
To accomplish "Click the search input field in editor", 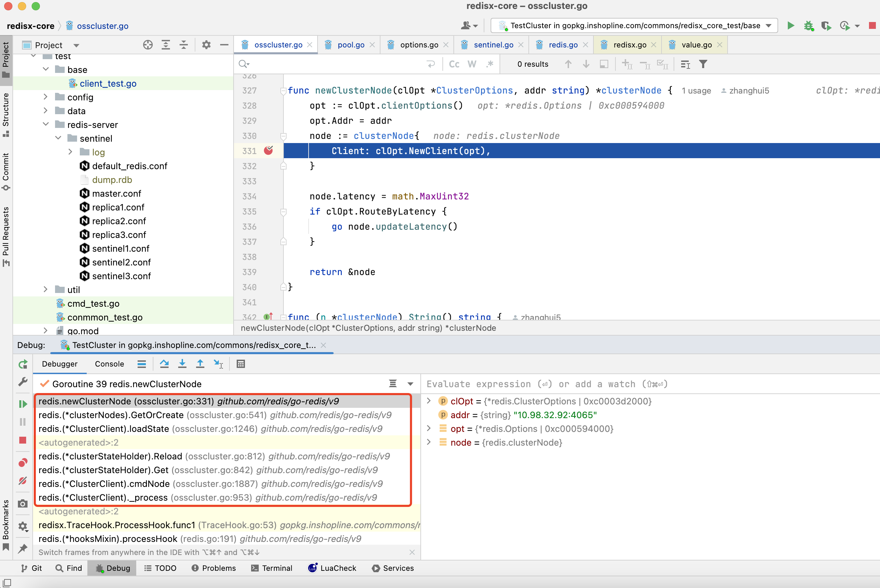I will (337, 64).
